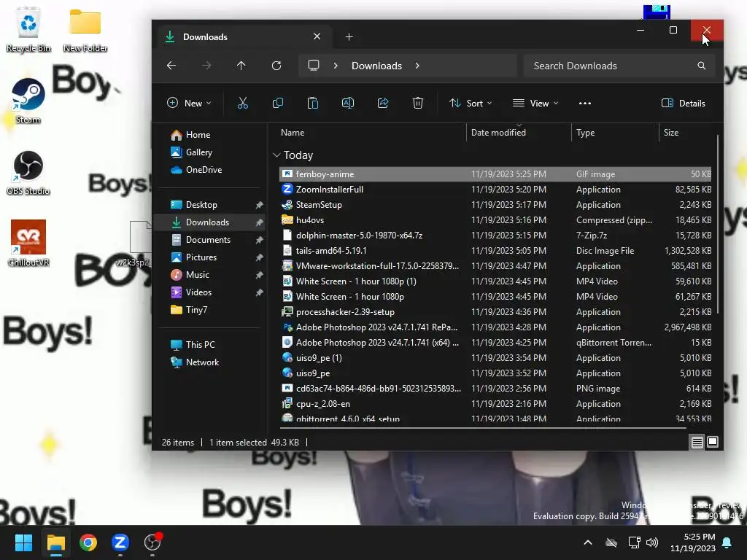Open Steam desktop shortcut
The width and height of the screenshot is (747, 560).
point(28,101)
